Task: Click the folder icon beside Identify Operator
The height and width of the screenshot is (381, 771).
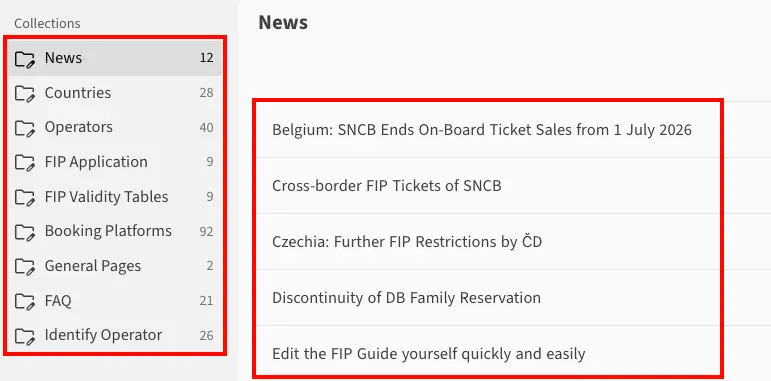Action: 25,336
